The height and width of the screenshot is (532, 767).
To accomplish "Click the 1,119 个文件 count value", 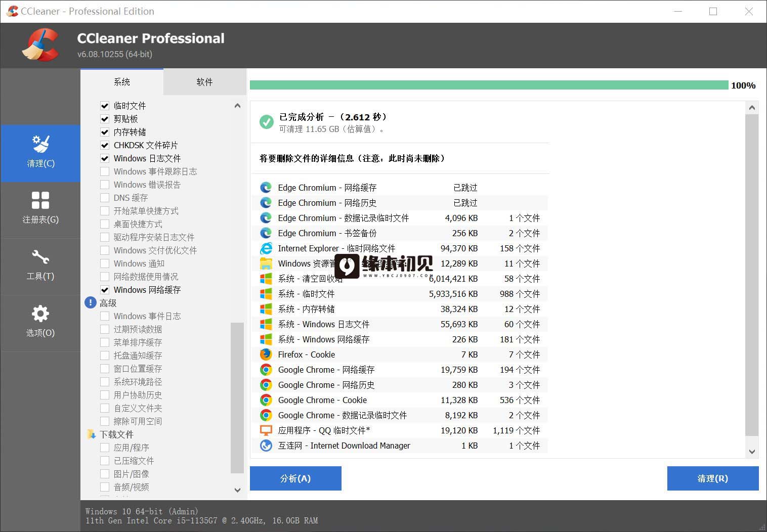I will [x=516, y=430].
